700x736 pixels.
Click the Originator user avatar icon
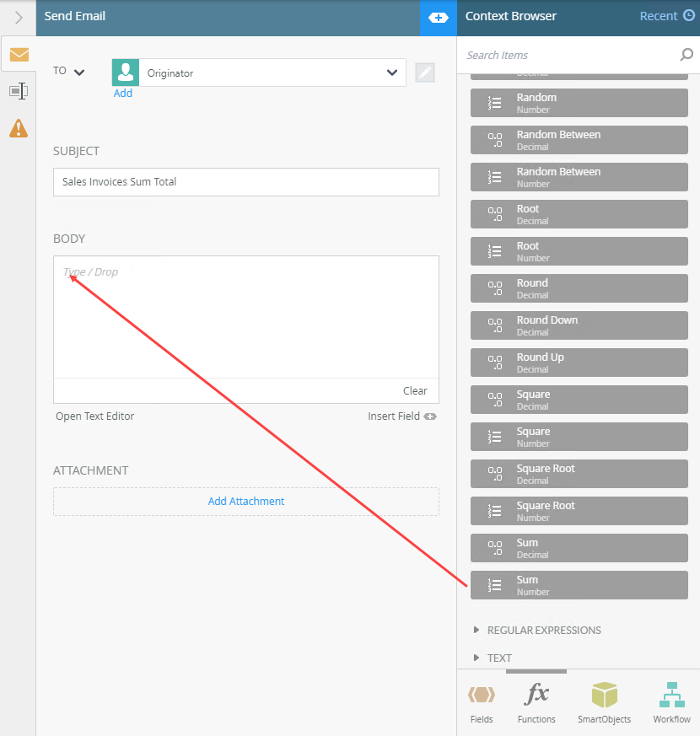point(126,73)
